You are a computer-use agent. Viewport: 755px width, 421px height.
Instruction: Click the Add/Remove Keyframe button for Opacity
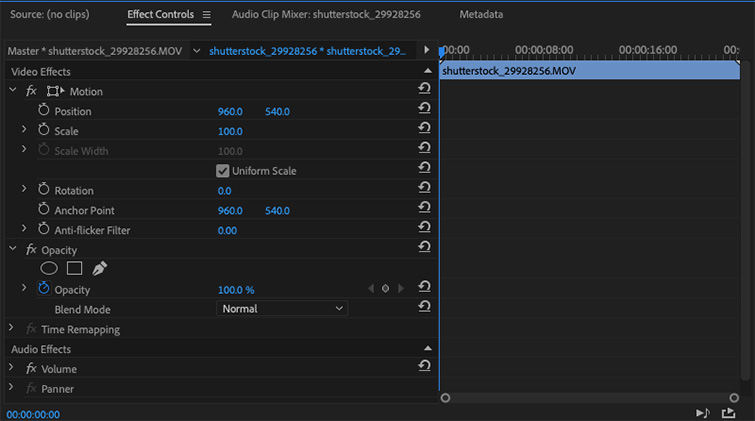[385, 289]
